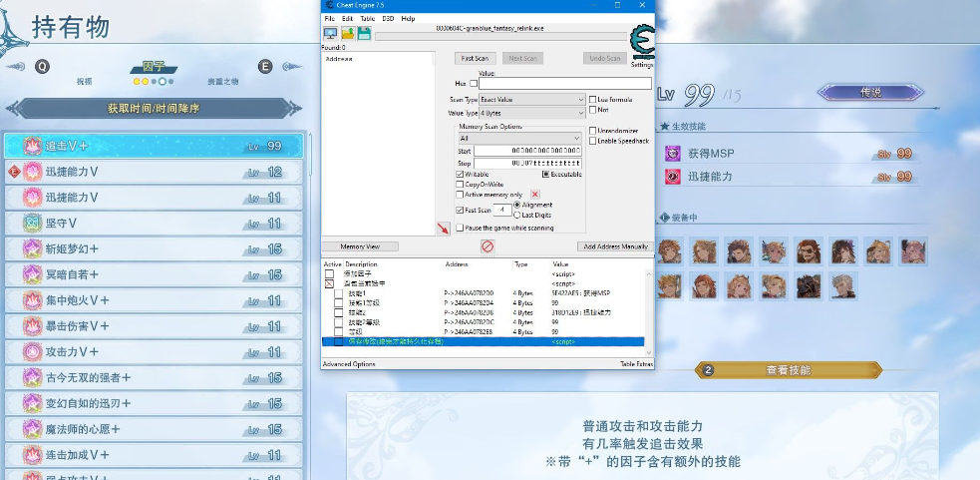Open the Table menu
This screenshot has width=980, height=480.
click(367, 19)
